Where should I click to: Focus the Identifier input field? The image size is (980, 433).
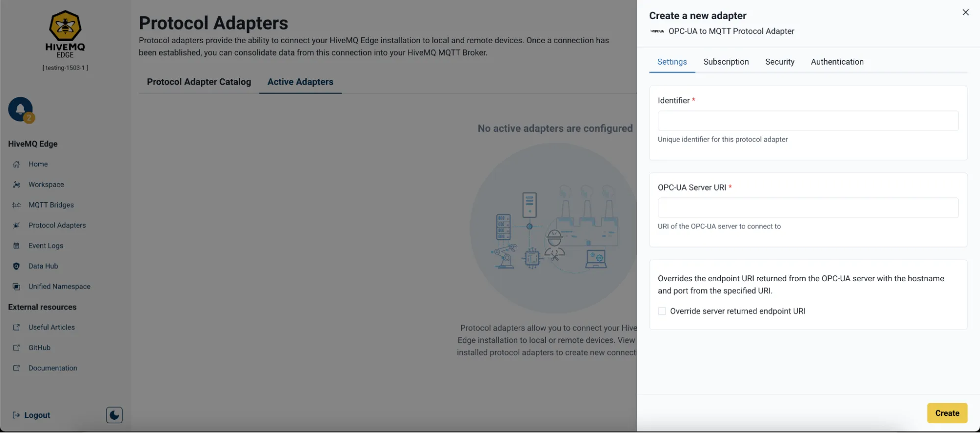click(808, 121)
